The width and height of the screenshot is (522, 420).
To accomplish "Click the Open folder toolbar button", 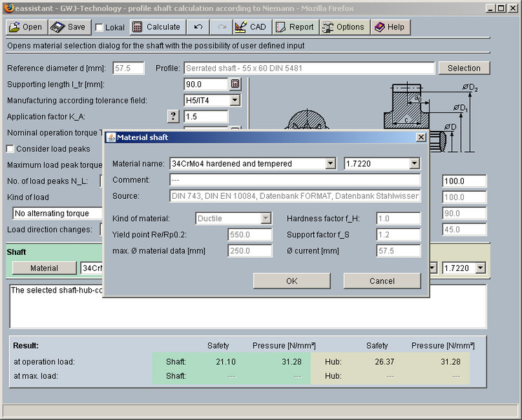I will point(26,27).
